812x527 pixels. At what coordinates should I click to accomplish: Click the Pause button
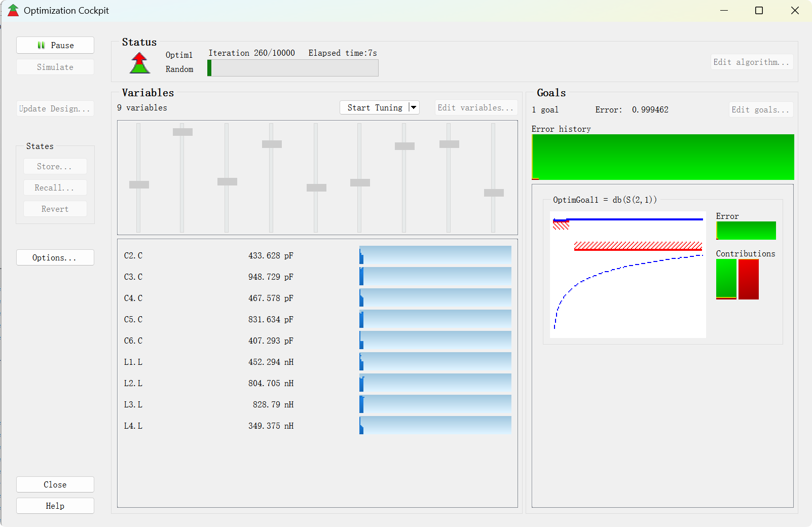click(x=55, y=45)
